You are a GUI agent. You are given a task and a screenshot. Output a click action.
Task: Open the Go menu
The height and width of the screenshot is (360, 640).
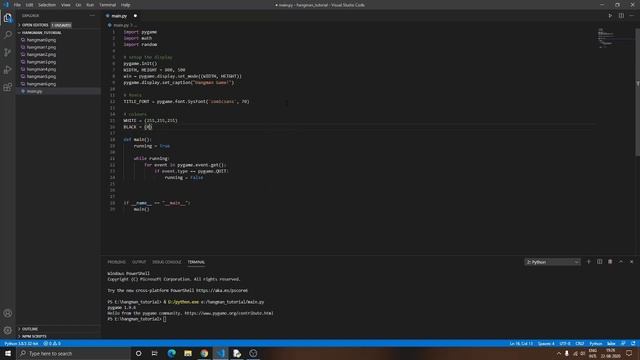(78, 5)
